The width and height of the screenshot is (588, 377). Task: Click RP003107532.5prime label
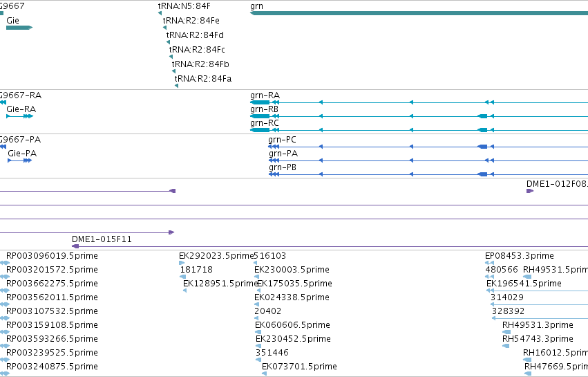pyautogui.click(x=52, y=311)
